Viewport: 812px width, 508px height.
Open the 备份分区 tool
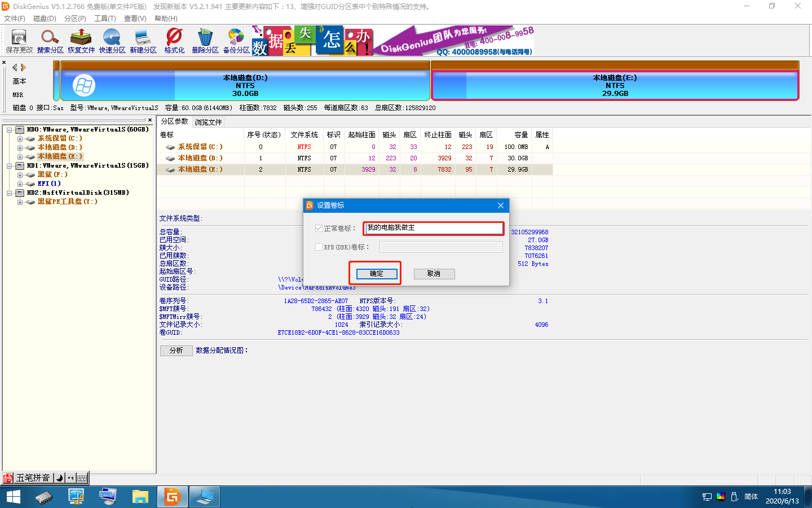point(235,40)
